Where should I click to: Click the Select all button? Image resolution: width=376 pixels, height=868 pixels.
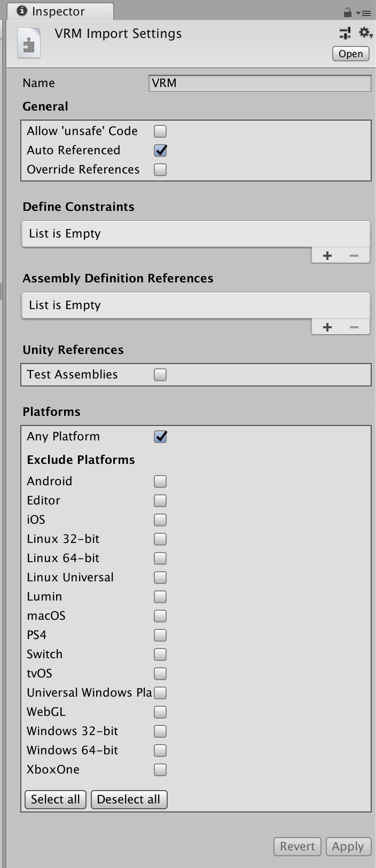56,799
